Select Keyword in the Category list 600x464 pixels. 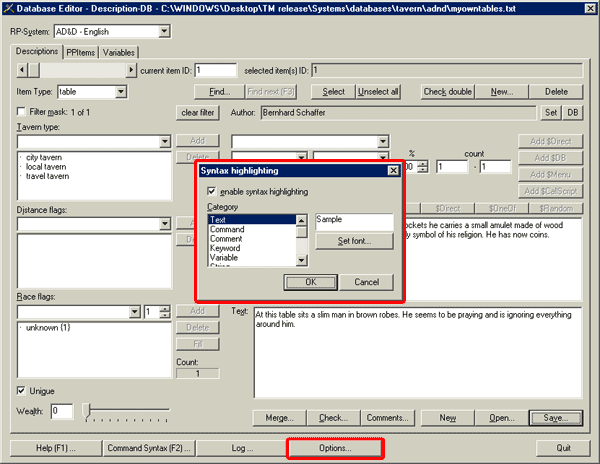[224, 248]
